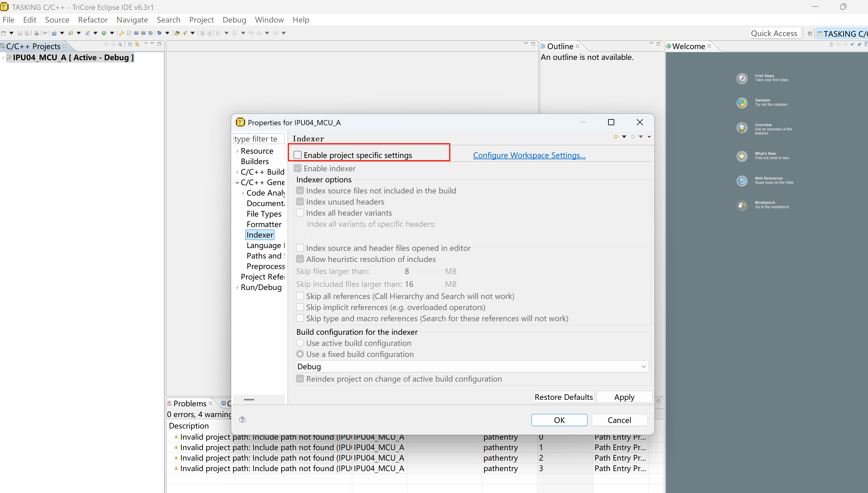Click the Debug bug icon in toolbar
The height and width of the screenshot is (493, 868).
coord(159,33)
